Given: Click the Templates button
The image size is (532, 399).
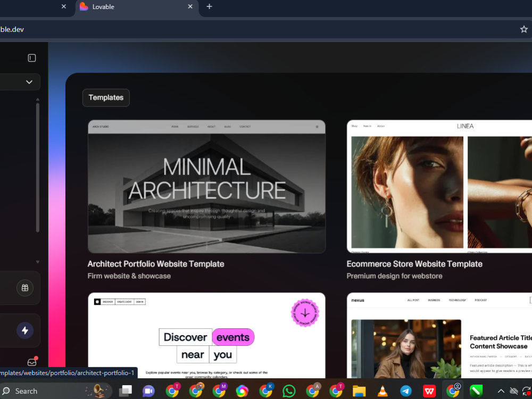Looking at the screenshot, I should click(x=106, y=98).
